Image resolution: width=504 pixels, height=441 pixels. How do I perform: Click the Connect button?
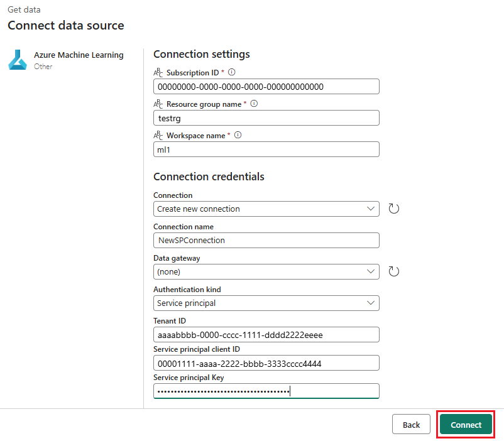(x=466, y=425)
